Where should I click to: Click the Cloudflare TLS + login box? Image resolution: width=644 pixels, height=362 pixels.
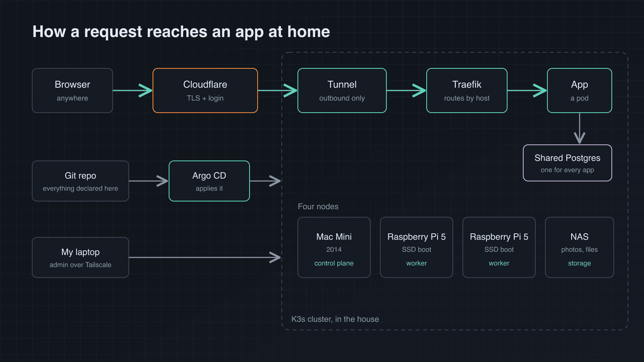click(x=205, y=90)
